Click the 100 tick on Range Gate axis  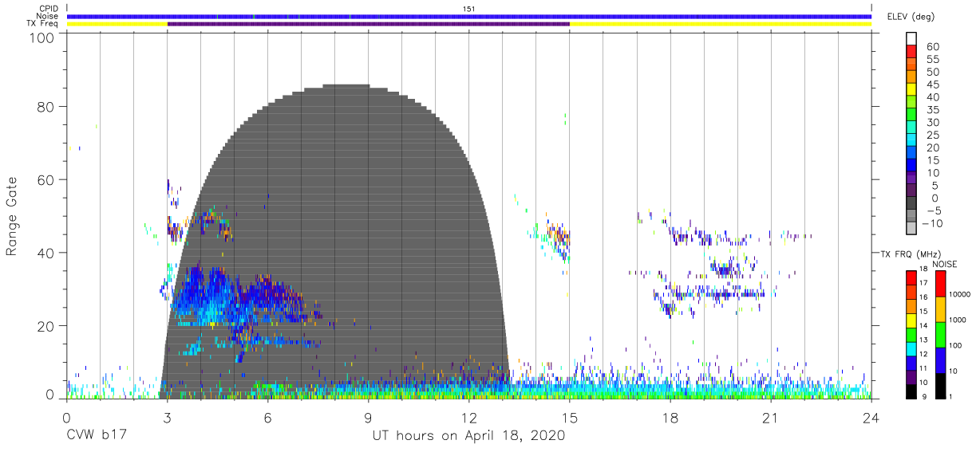pos(43,37)
